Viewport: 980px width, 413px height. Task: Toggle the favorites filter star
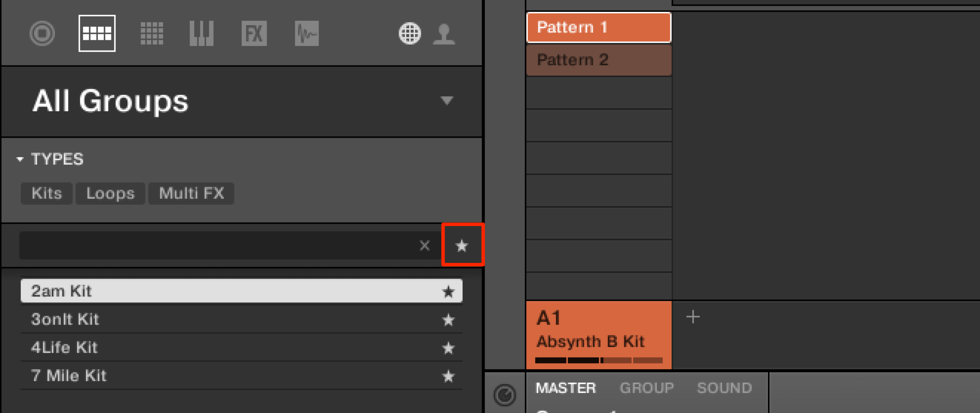click(462, 245)
